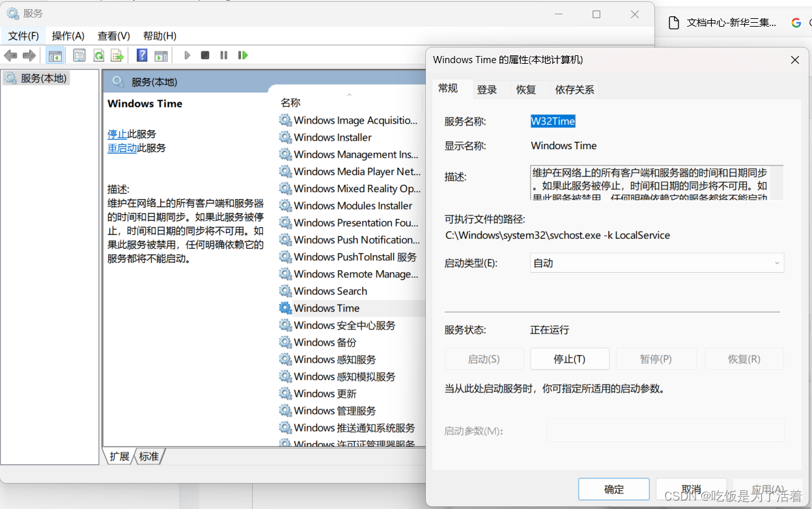Click the 名称 column header to sort
The width and height of the screenshot is (812, 509).
coord(290,102)
